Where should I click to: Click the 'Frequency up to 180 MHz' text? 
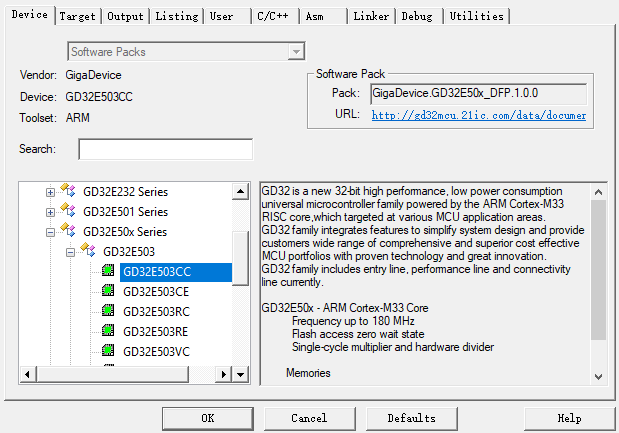353,321
